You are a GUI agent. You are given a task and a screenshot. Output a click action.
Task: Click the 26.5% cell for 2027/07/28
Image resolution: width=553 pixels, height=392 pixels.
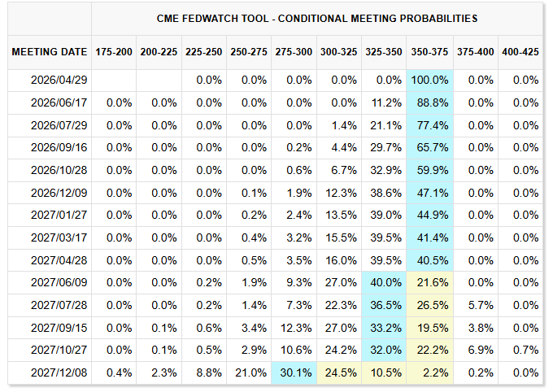(x=429, y=306)
